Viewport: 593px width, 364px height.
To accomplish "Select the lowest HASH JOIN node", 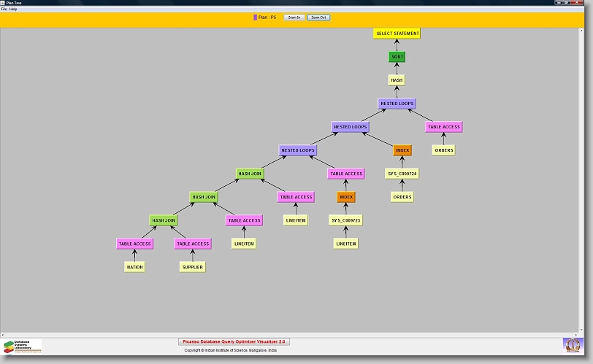I will (164, 220).
